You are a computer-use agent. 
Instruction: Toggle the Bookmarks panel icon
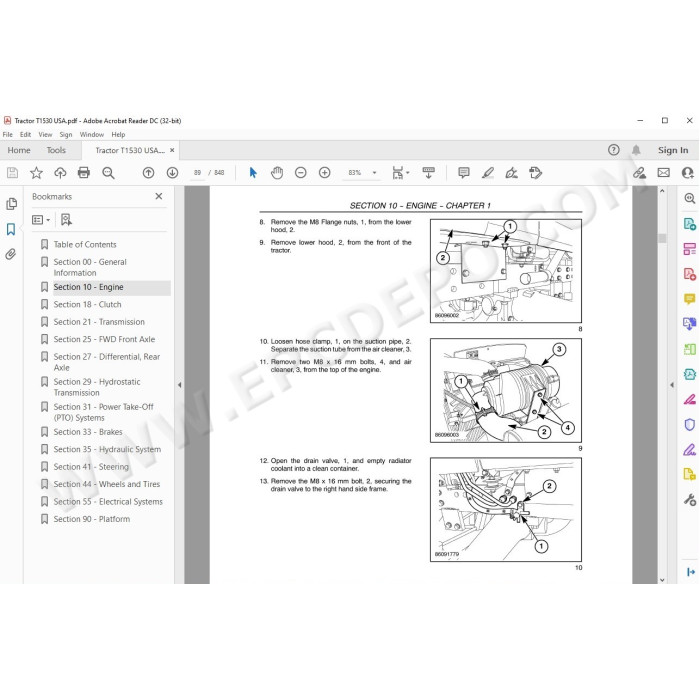(11, 229)
